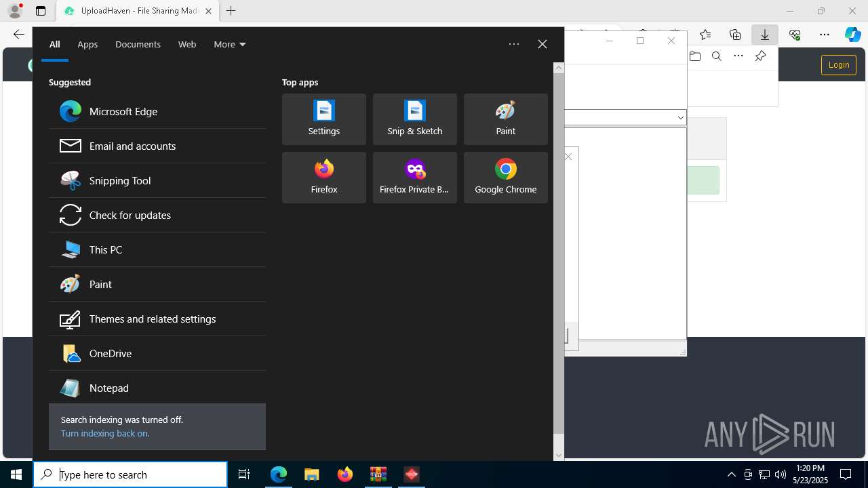868x488 pixels.
Task: Expand the More search filter dropdown
Action: point(229,44)
